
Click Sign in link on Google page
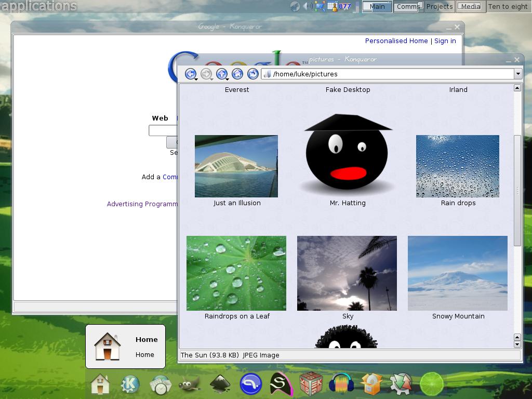445,41
